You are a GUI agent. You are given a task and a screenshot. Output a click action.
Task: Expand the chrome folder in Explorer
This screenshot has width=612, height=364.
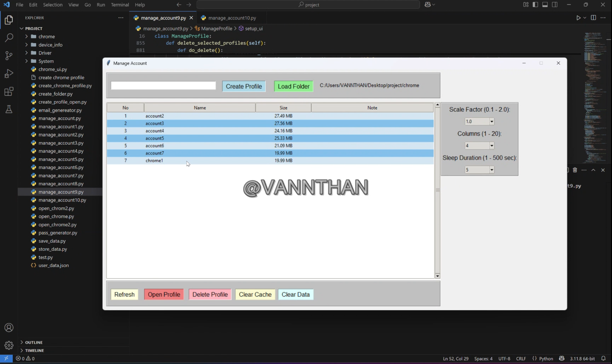click(46, 36)
